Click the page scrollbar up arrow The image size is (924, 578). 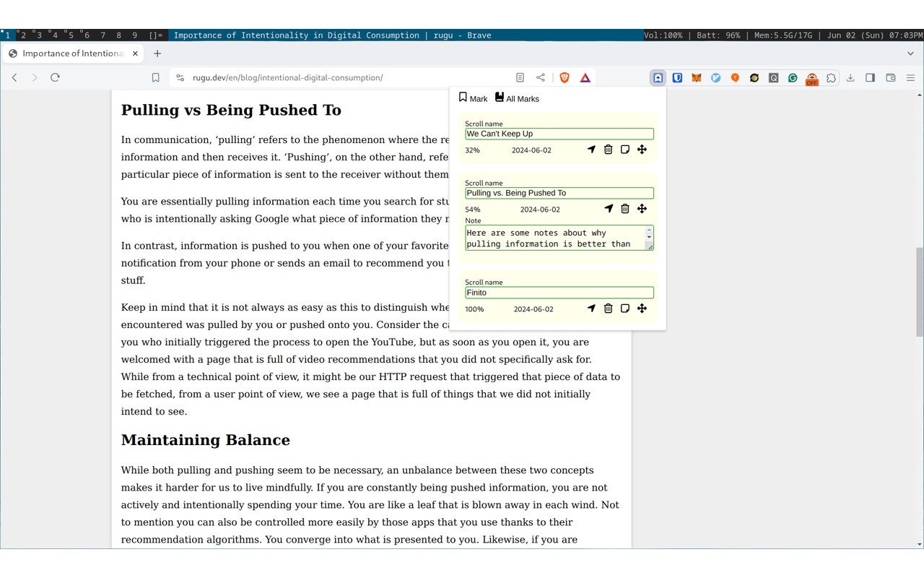[919, 95]
